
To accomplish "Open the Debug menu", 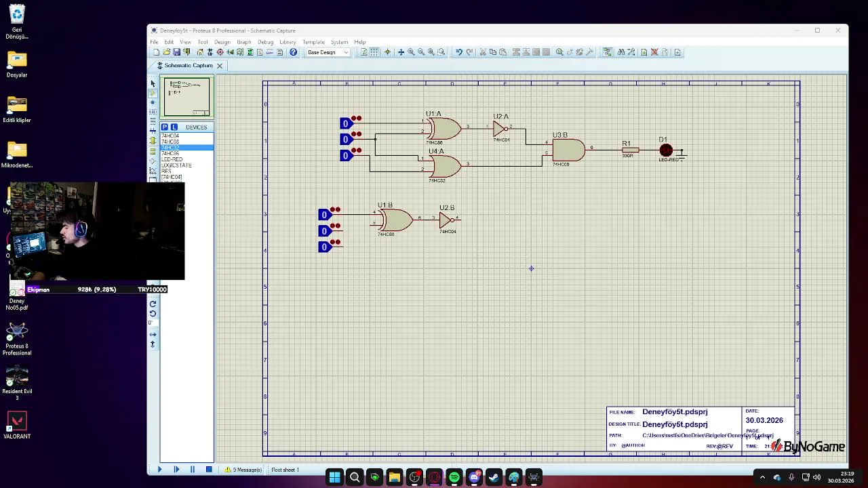I will coord(265,42).
